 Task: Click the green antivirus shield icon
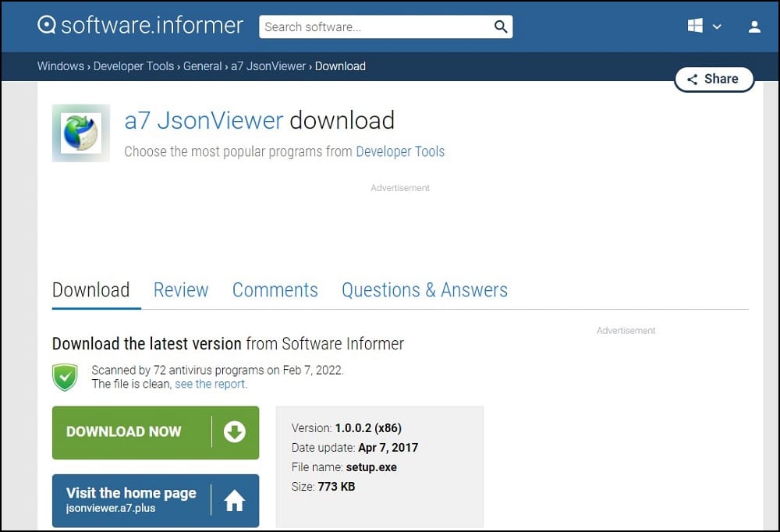pos(66,378)
